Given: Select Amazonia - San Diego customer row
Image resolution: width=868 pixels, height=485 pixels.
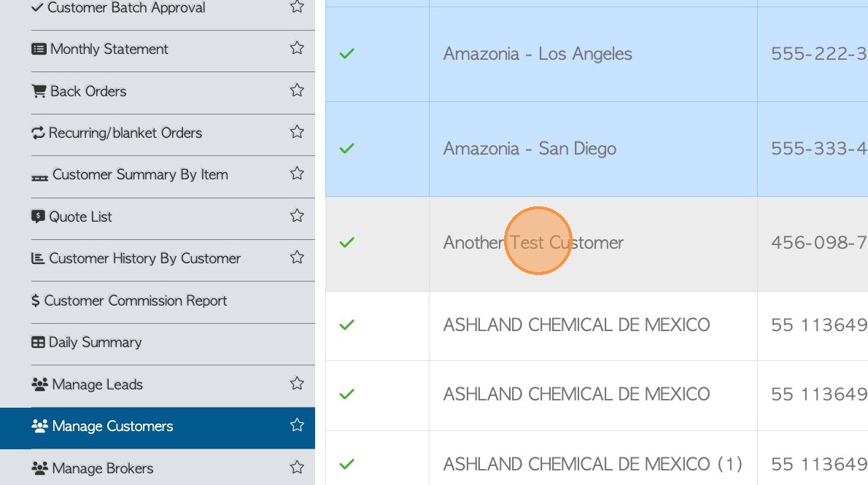Looking at the screenshot, I should 530,149.
